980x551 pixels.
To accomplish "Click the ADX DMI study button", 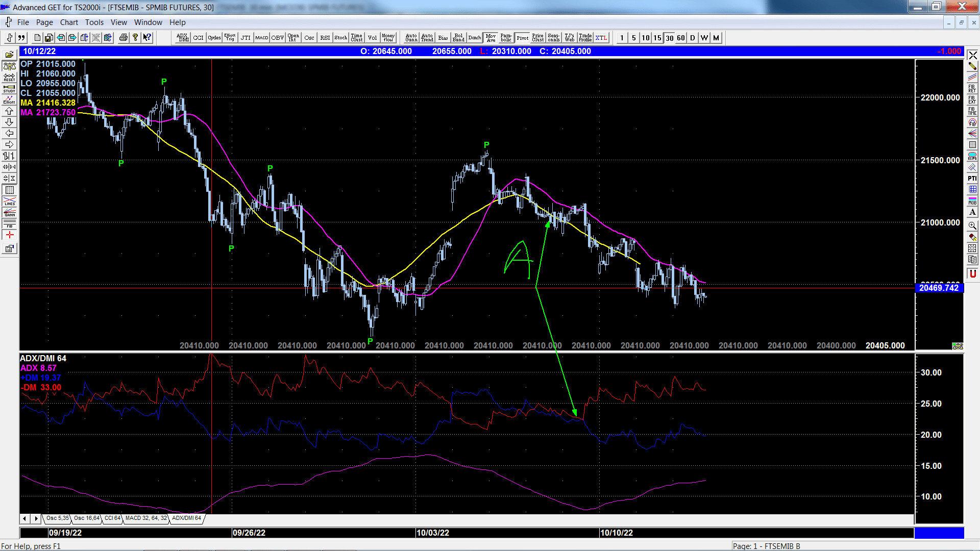I will pyautogui.click(x=183, y=38).
